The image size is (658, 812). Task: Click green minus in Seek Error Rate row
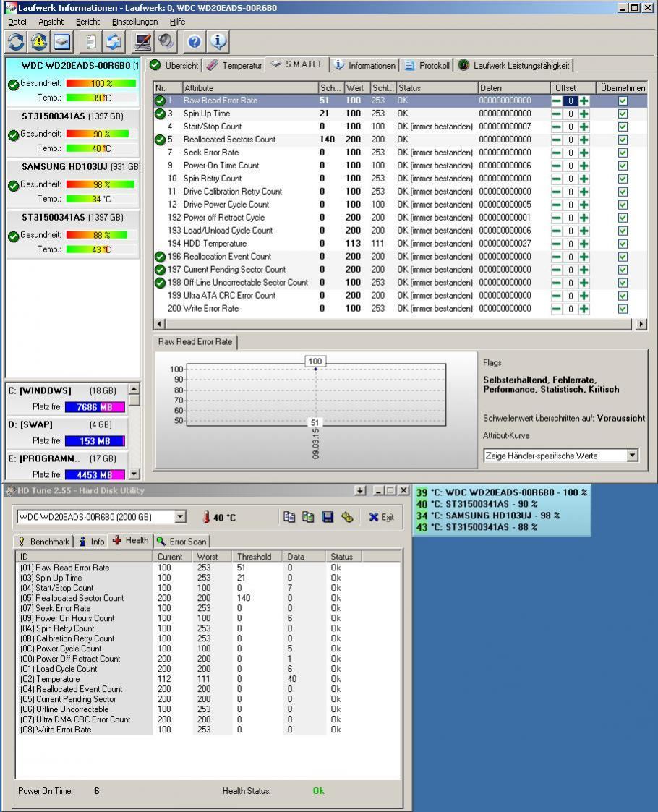[x=557, y=153]
